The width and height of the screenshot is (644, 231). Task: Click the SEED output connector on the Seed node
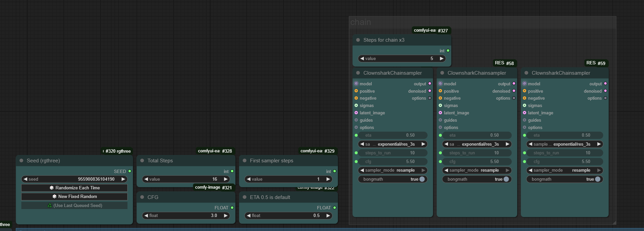coord(130,171)
